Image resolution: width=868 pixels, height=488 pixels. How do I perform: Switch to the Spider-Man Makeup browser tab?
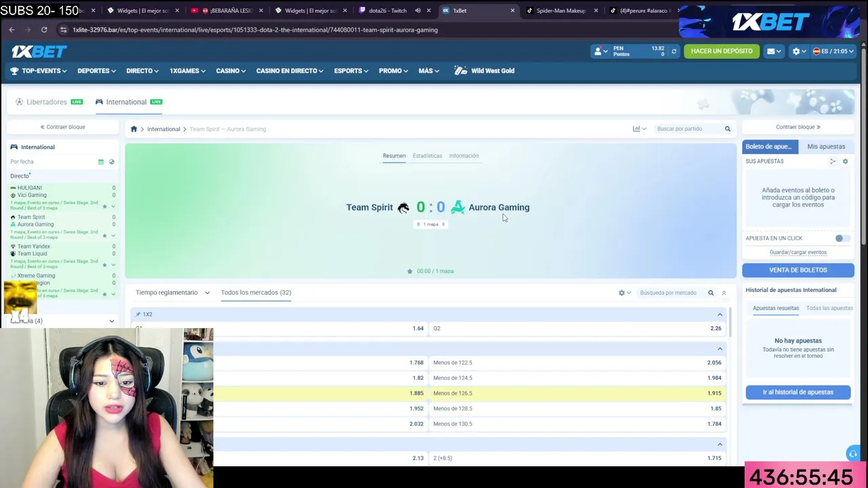561,11
